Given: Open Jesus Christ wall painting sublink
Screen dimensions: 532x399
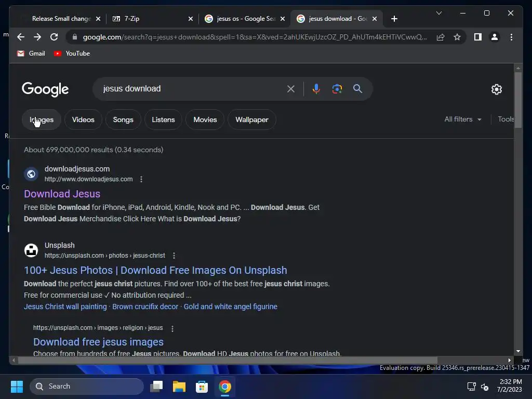Looking at the screenshot, I should 65,307.
